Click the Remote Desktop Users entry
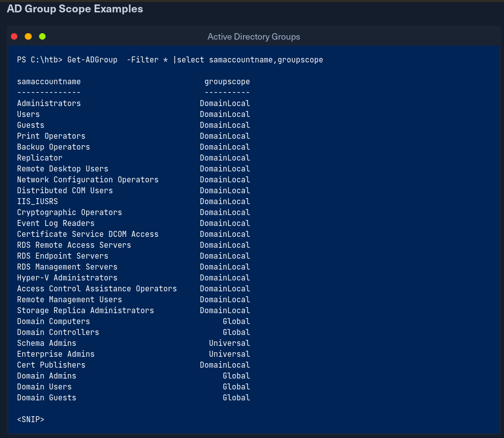The height and width of the screenshot is (438, 504). point(62,169)
